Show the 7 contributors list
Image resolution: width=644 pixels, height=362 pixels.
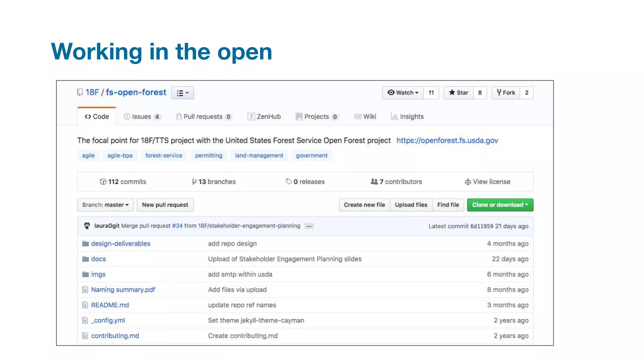click(x=396, y=182)
